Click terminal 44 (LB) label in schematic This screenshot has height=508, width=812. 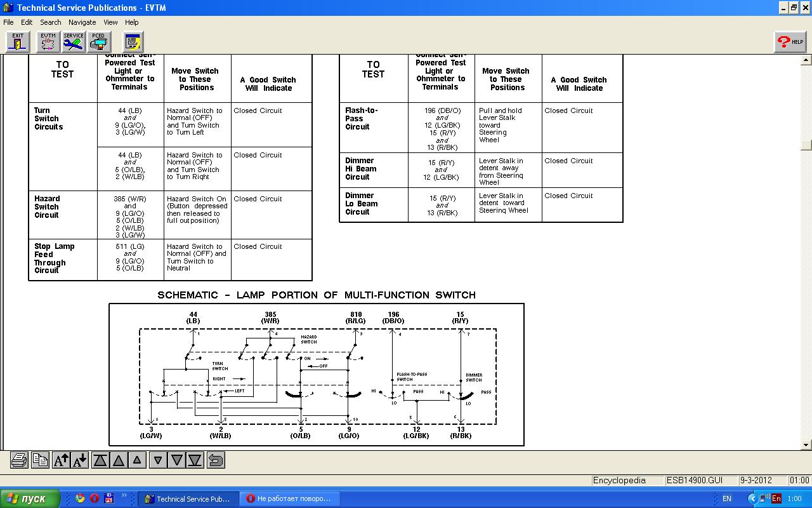[x=193, y=317]
